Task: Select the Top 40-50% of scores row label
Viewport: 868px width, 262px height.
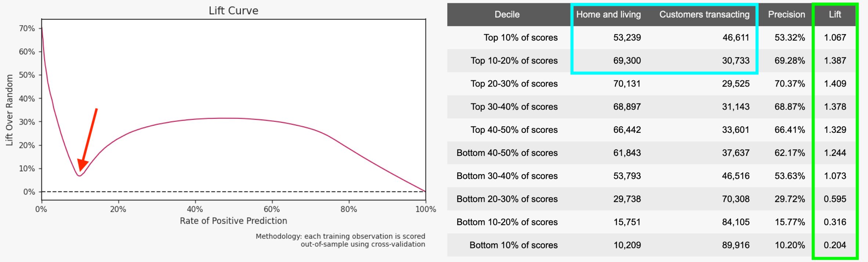Action: tap(514, 130)
